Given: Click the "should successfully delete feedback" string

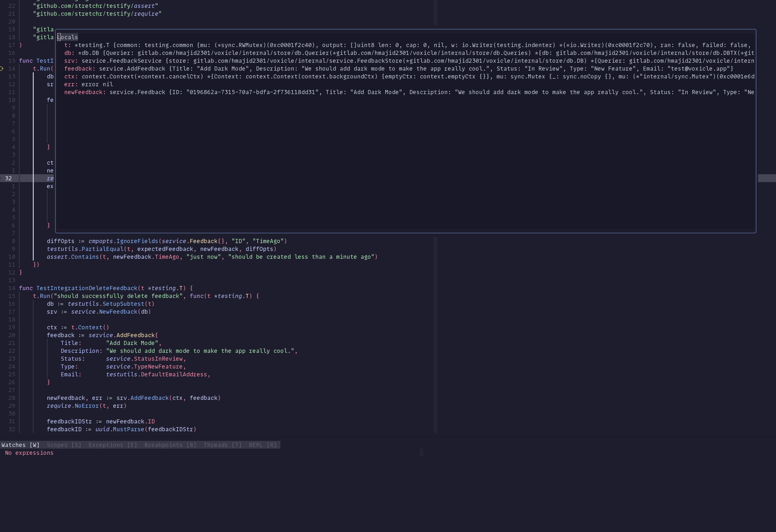Looking at the screenshot, I should point(118,296).
